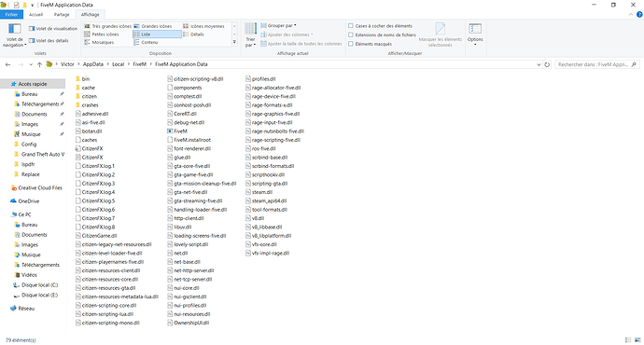Select the FiveM.installroot file

[189, 140]
